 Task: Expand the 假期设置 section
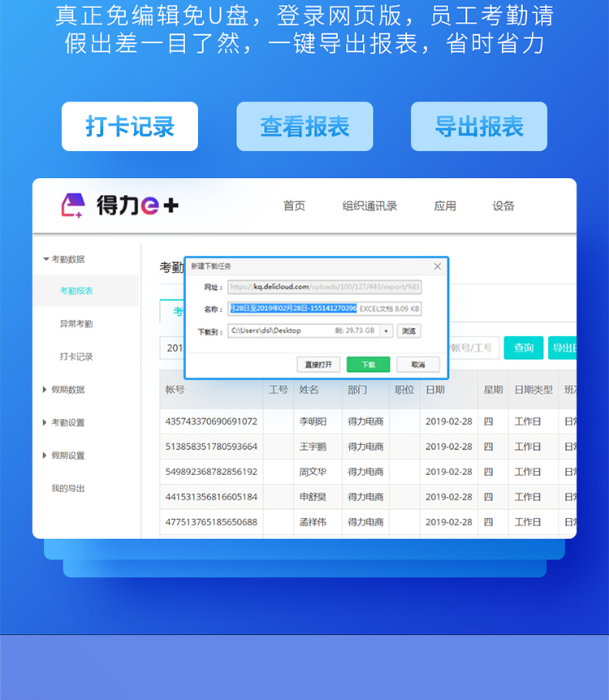pos(45,456)
